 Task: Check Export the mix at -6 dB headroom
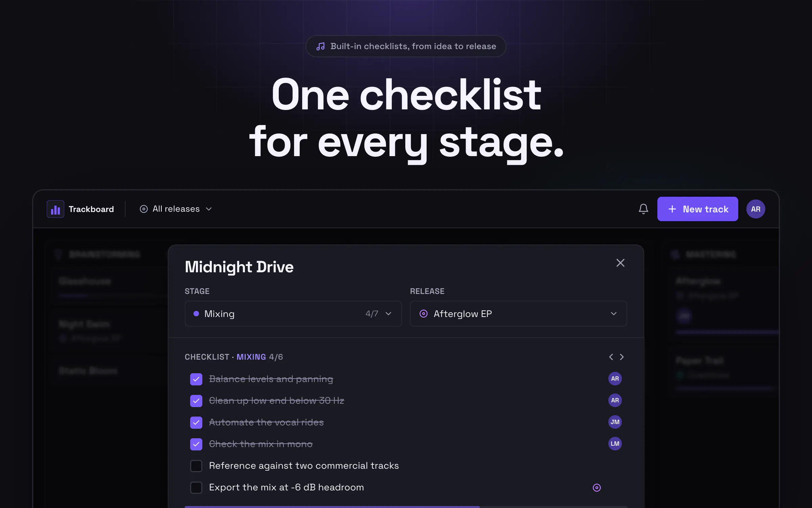[x=196, y=487]
